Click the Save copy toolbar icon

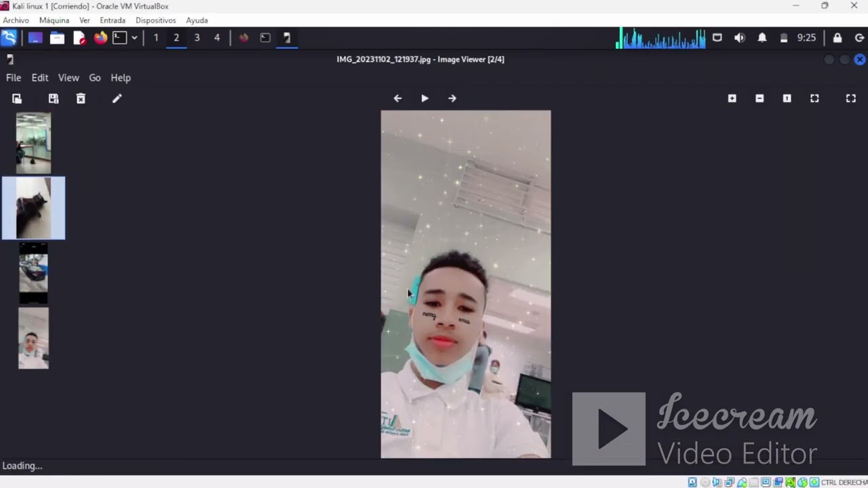pyautogui.click(x=54, y=99)
